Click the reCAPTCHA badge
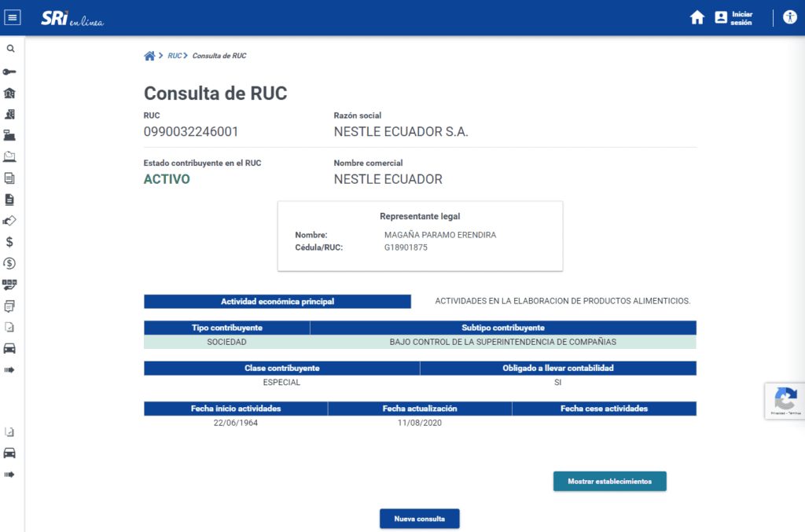Screen dimensions: 805x532 (785, 402)
